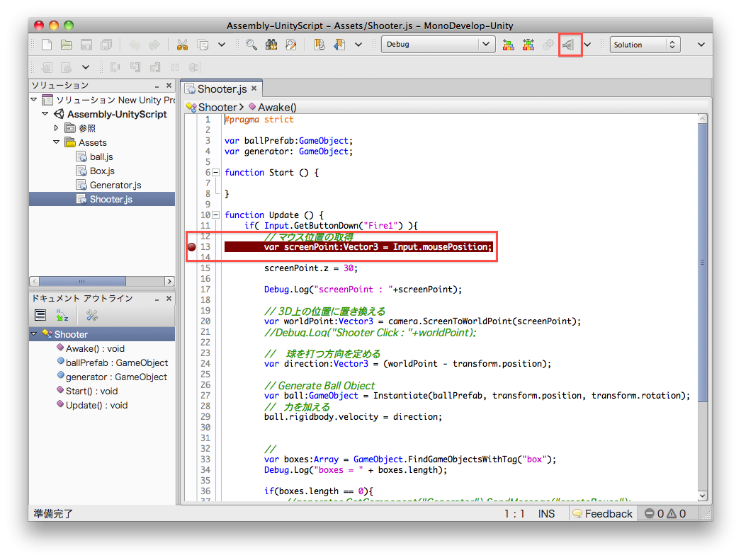The height and width of the screenshot is (560, 741).
Task: Close the ドキュメント アウトライン panel
Action: tap(169, 299)
